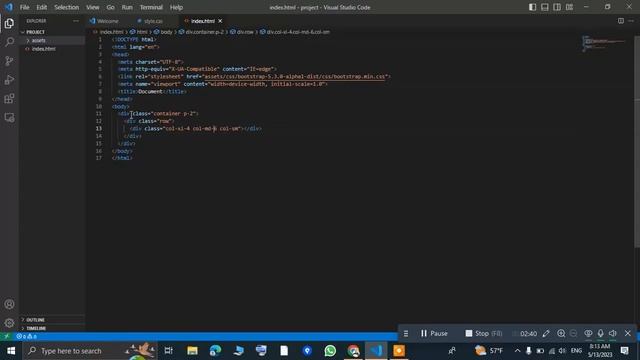Open editor more actions ellipsis
640x360 pixels.
[631, 21]
